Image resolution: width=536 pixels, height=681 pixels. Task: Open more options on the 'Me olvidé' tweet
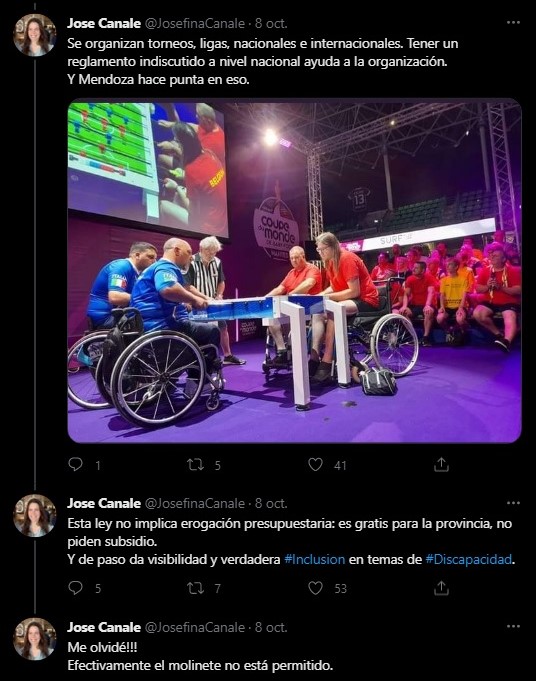[x=513, y=626]
